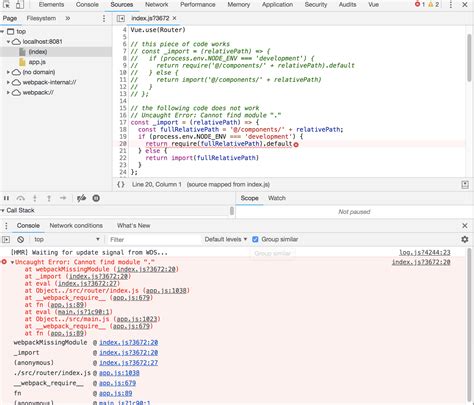The width and height of the screenshot is (474, 405).
Task: Open Network conditions drawer tab
Action: tap(76, 226)
